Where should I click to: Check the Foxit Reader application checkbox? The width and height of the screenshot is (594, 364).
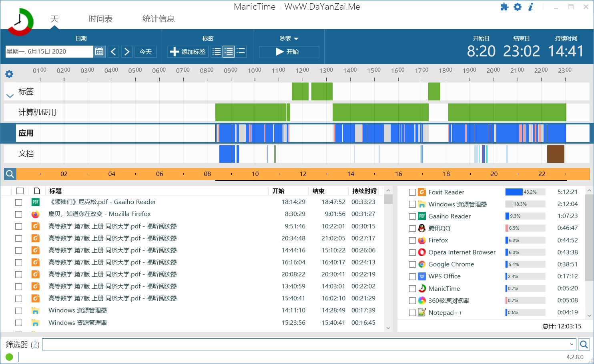(x=412, y=192)
